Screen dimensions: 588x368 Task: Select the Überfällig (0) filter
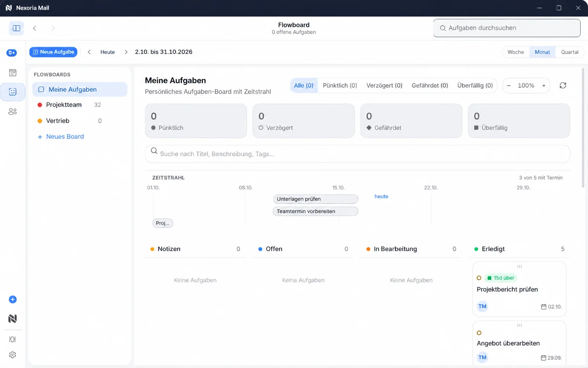(475, 85)
